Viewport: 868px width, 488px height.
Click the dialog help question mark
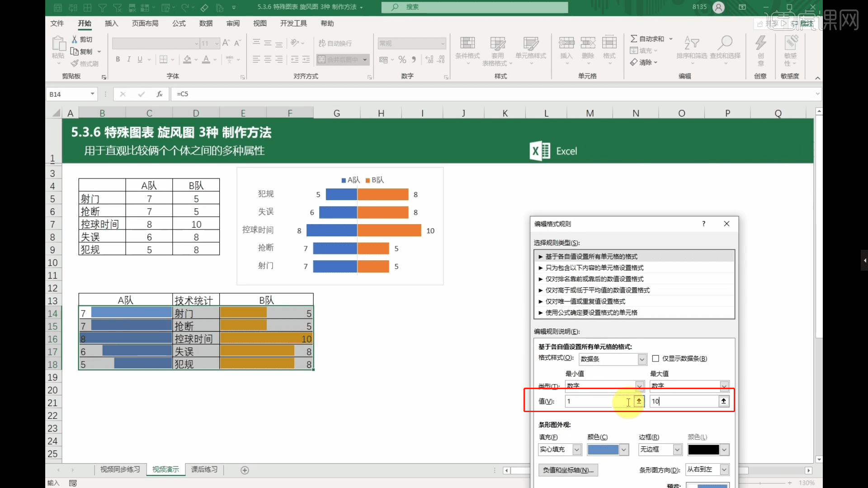click(703, 224)
